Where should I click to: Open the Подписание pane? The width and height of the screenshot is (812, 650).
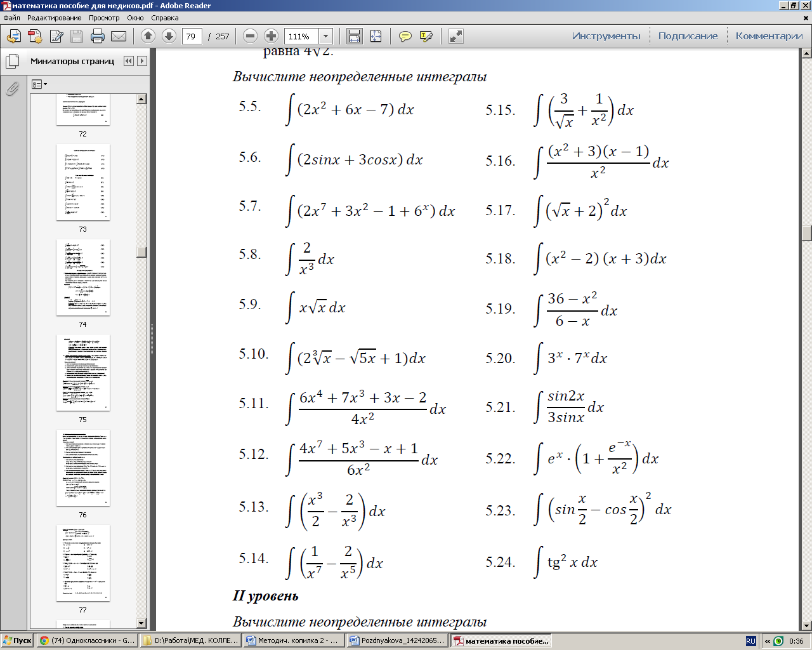(x=688, y=36)
